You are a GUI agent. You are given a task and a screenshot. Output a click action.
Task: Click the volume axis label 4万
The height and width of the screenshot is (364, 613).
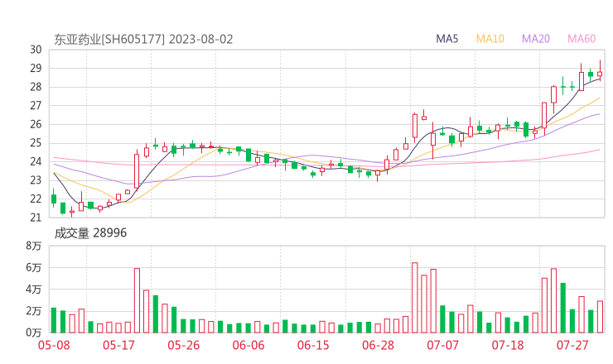(34, 290)
